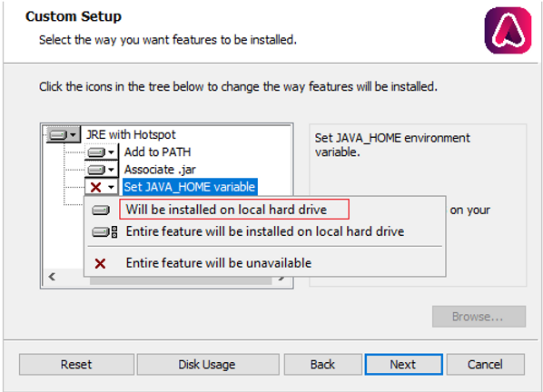Select the Set JAVA_HOME variable tree item
Screen dimensions: 543x392
[x=190, y=187]
